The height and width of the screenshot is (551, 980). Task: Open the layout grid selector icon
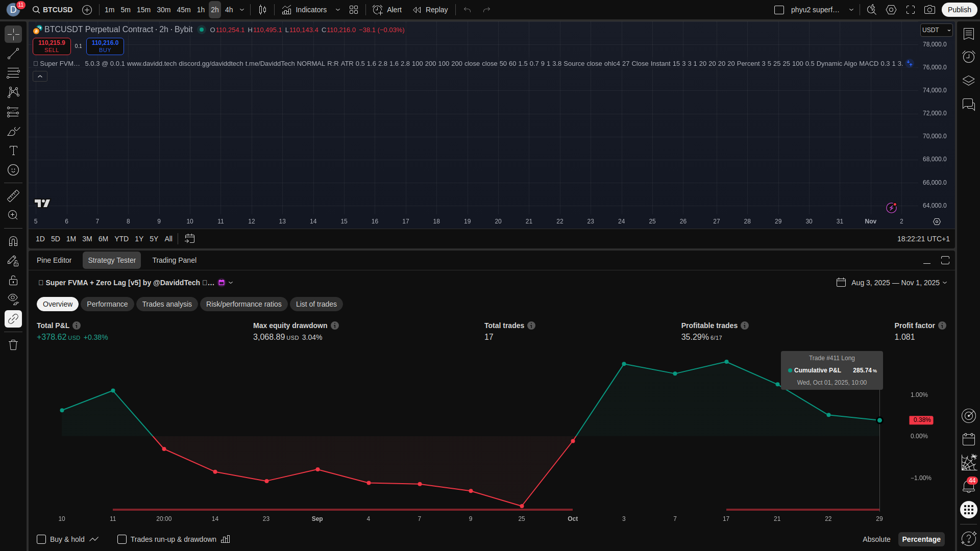point(354,10)
